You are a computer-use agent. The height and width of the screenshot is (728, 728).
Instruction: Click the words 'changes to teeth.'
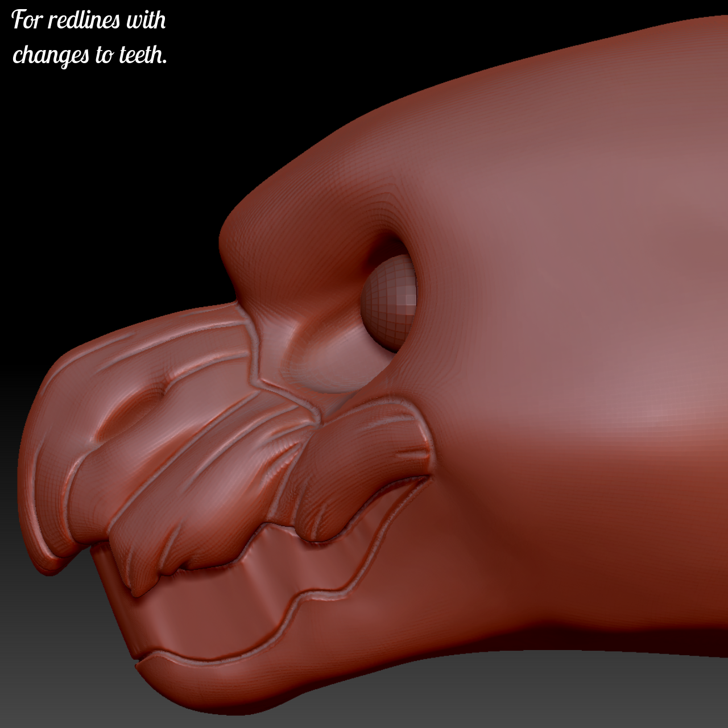point(91,54)
